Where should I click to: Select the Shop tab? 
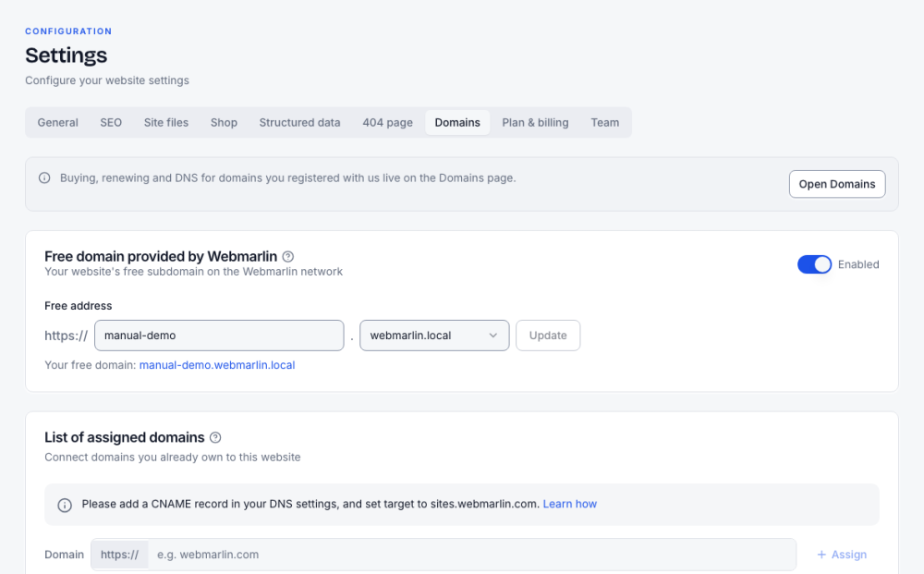tap(224, 123)
